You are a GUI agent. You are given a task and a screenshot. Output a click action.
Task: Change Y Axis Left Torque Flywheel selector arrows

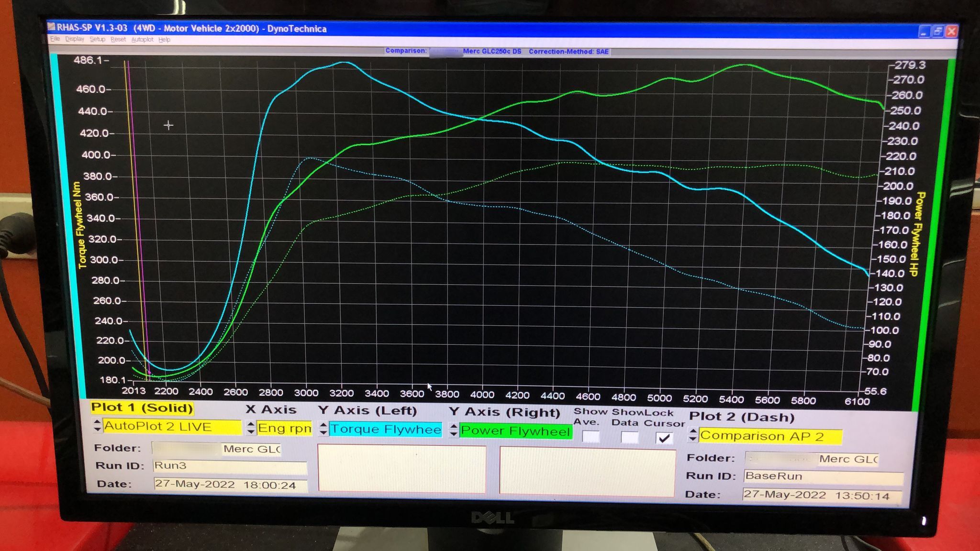pos(323,429)
